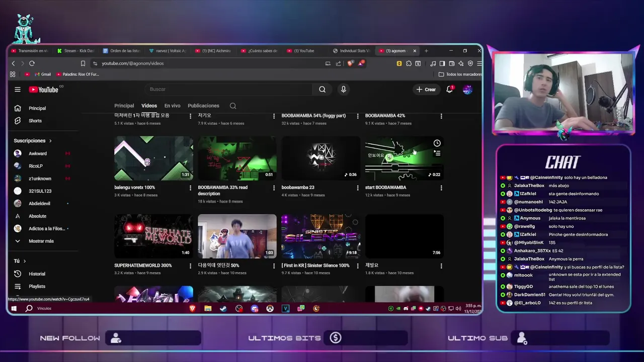Open YouTube notifications bell
The height and width of the screenshot is (362, 644).
(450, 89)
